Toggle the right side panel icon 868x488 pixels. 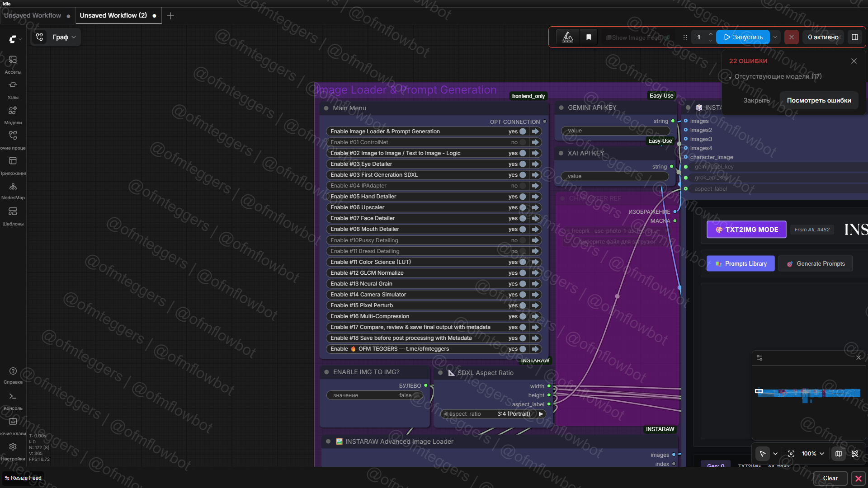(854, 37)
